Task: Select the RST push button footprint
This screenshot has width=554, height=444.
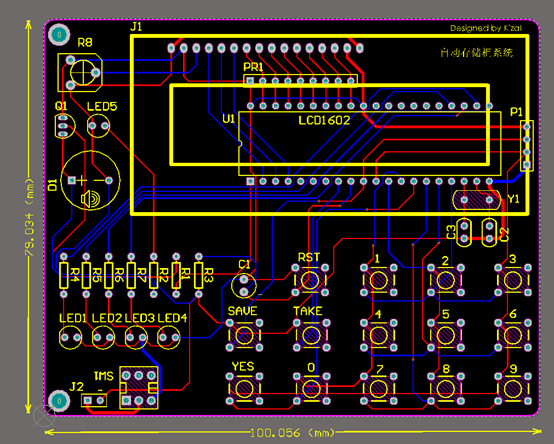Action: tap(310, 280)
